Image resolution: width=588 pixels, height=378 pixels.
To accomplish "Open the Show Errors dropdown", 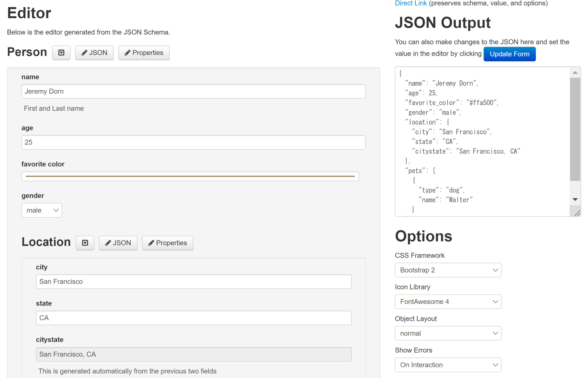I will 448,364.
